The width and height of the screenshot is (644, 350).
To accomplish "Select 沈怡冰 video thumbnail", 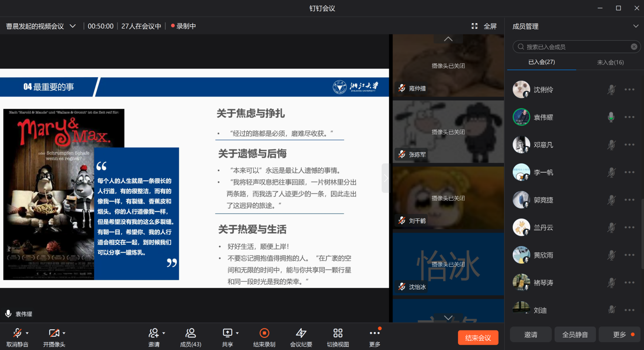I will [x=448, y=264].
